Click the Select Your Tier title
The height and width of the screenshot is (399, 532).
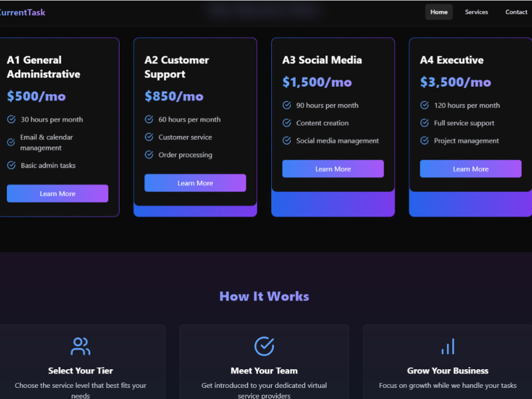coord(80,370)
